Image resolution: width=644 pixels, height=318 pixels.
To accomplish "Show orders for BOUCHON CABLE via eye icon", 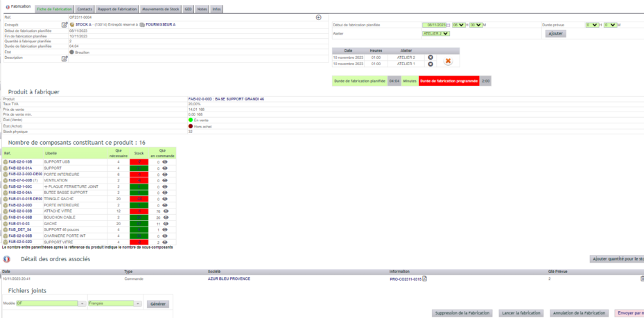I will click(166, 217).
